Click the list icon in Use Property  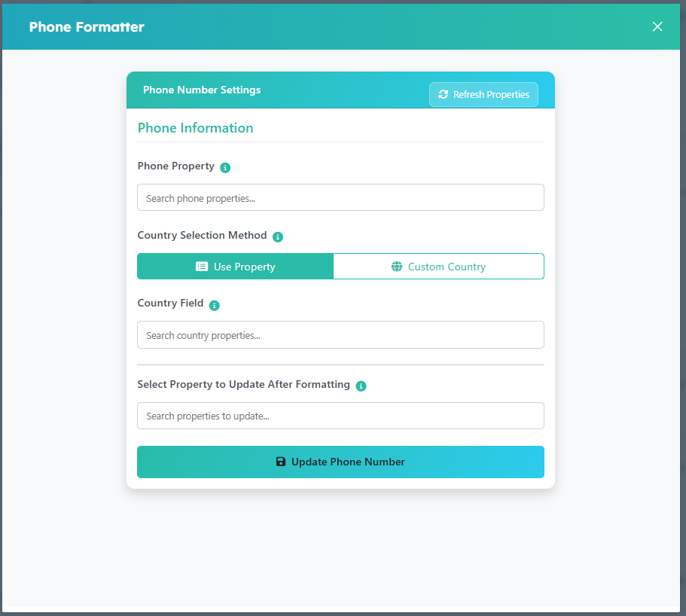coord(202,267)
